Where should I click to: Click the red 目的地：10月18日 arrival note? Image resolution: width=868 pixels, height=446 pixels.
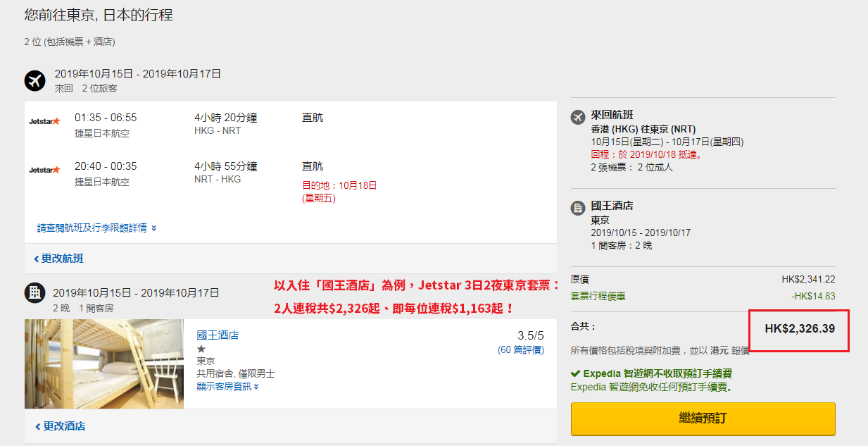click(x=339, y=192)
